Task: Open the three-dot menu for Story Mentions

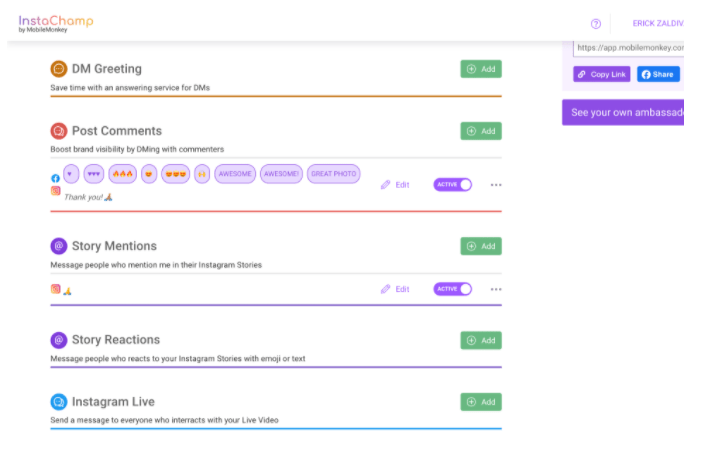Action: click(496, 289)
